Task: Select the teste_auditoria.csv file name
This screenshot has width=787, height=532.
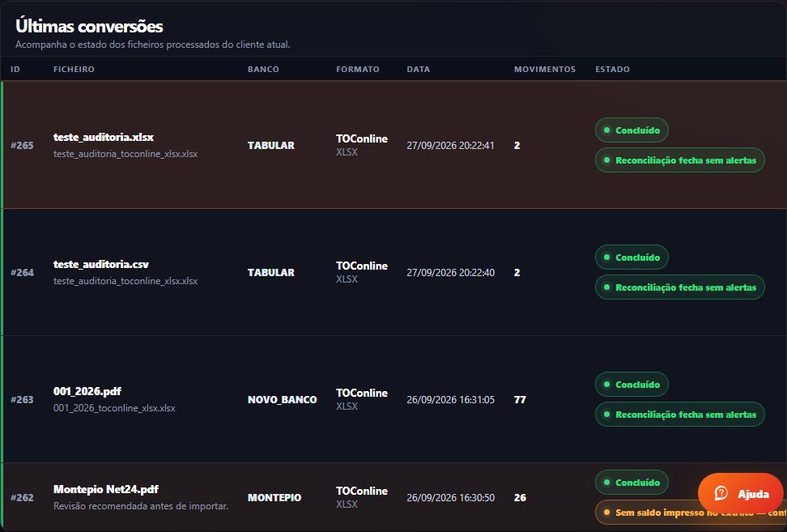Action: [101, 264]
